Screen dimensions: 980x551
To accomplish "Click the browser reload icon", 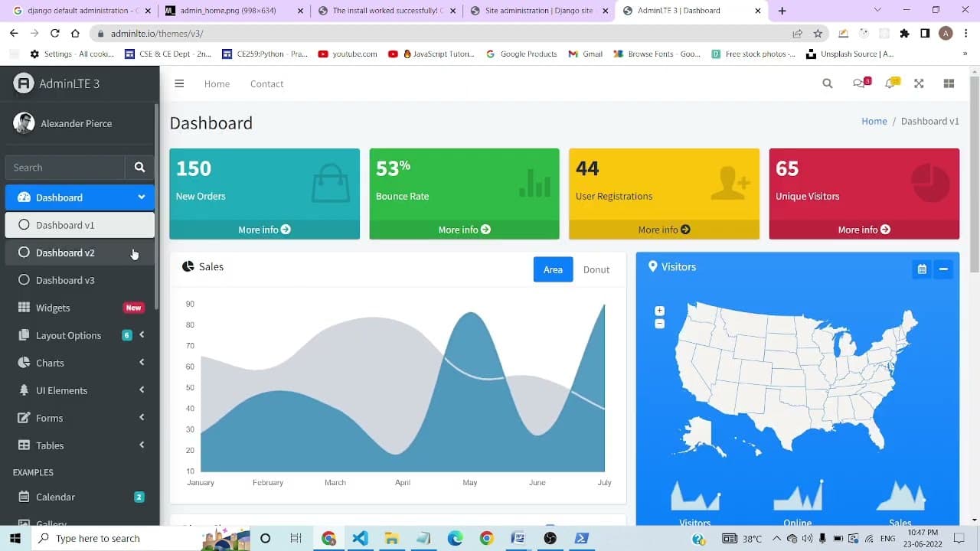I will click(x=54, y=34).
